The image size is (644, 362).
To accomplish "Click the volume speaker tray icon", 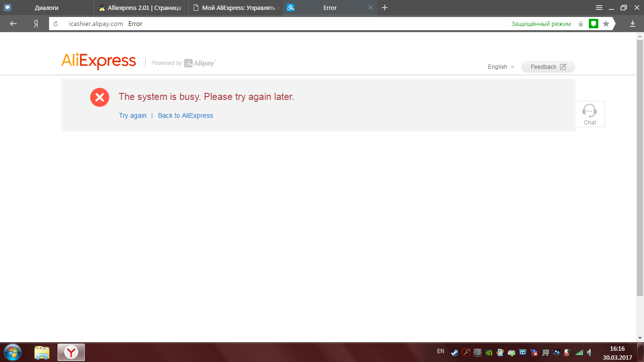I will 590,352.
